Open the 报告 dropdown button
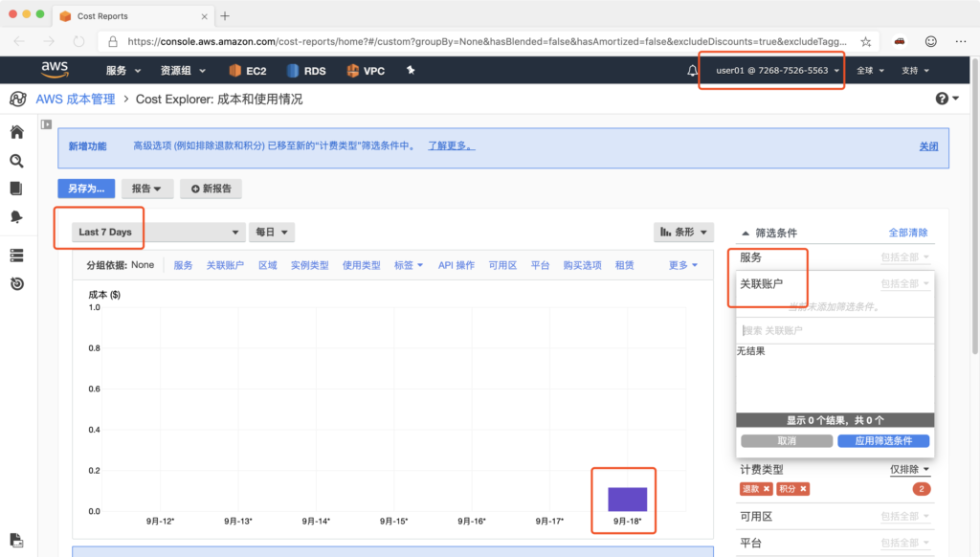This screenshot has width=980, height=557. coord(146,189)
